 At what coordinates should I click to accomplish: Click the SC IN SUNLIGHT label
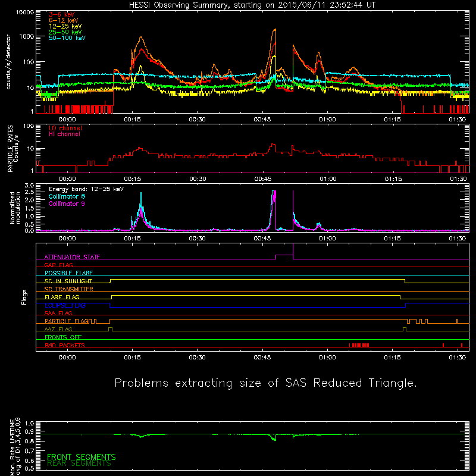[x=68, y=281]
